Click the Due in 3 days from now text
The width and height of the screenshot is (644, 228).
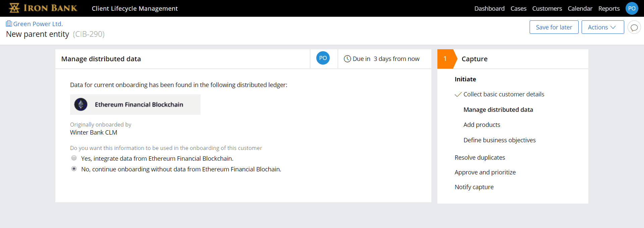(x=386, y=59)
